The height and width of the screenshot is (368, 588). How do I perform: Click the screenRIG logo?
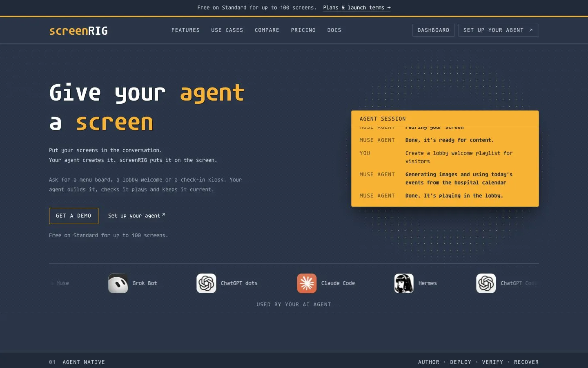pos(78,31)
